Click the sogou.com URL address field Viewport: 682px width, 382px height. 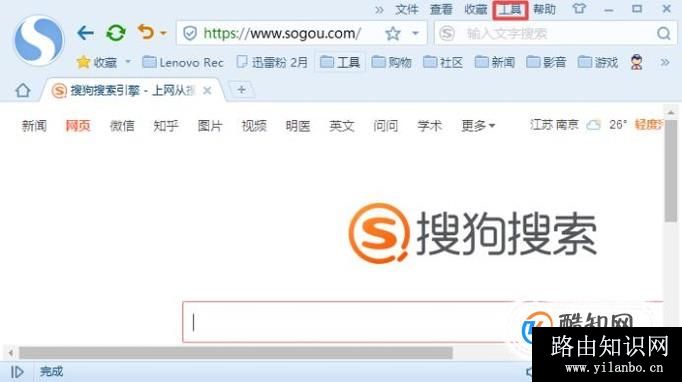282,34
